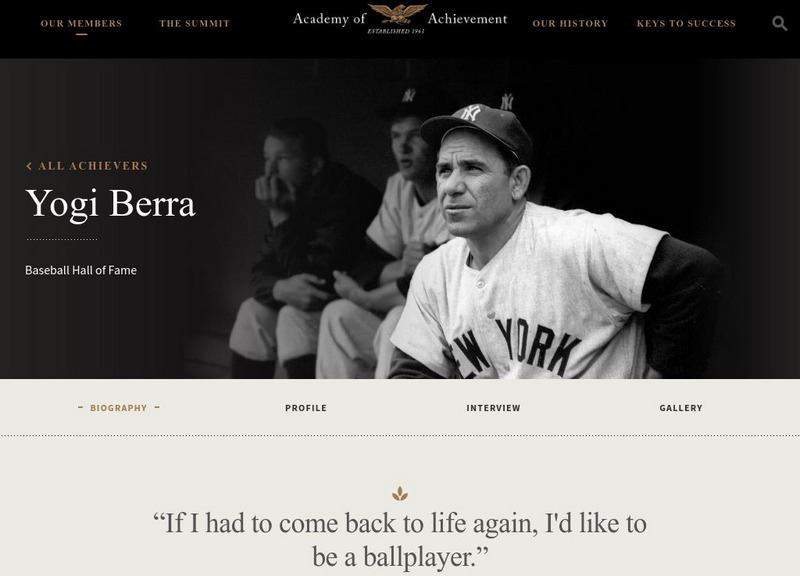Return to All Achievers list

click(93, 166)
